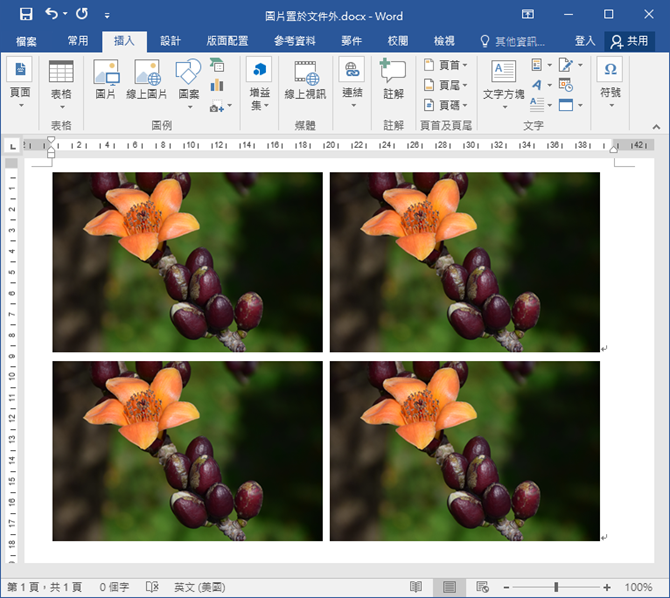The width and height of the screenshot is (670, 598).
Task: Collapse the ribbon with the chevron
Action: click(x=656, y=127)
